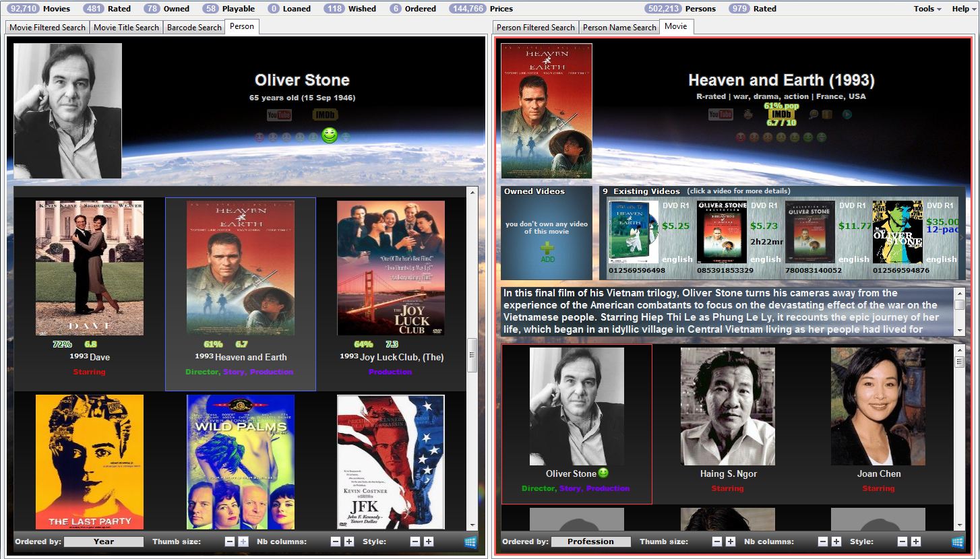Rate Heaven and Earth with the red angry face

click(x=741, y=137)
